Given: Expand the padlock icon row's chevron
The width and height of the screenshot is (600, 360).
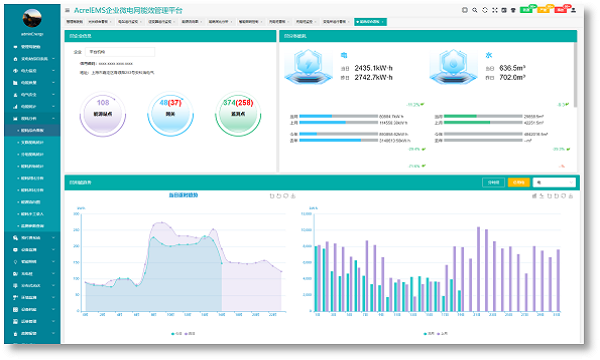Looking at the screenshot, I should tap(53, 333).
